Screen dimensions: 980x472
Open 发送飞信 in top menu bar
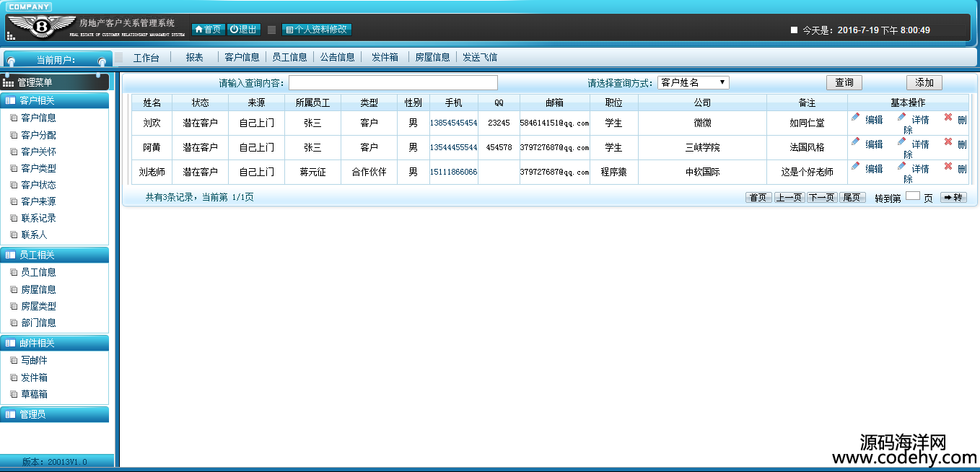point(480,58)
